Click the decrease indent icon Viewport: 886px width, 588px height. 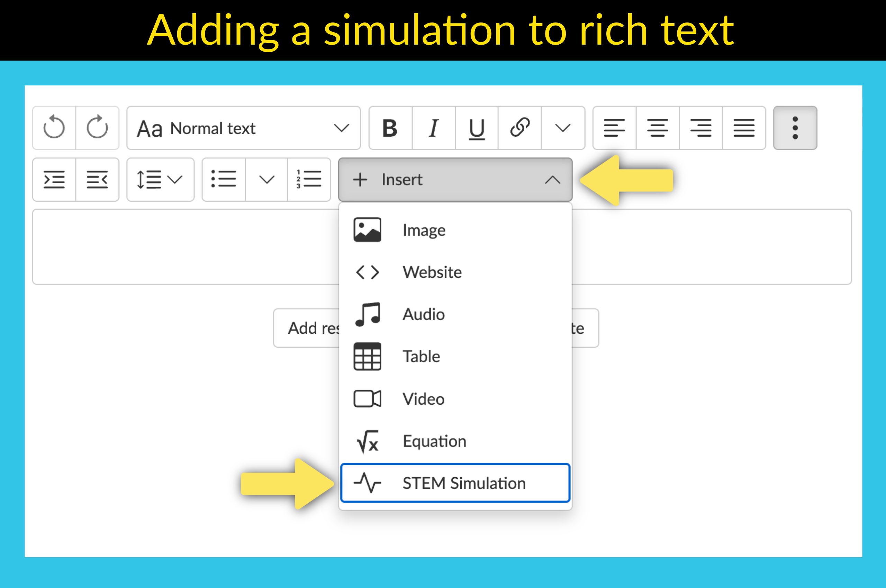tap(97, 180)
